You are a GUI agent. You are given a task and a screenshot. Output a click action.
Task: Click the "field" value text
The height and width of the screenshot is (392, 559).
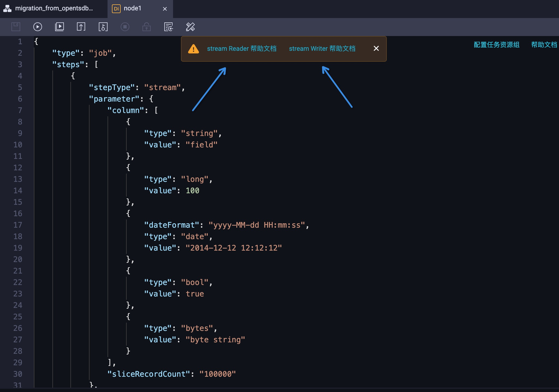[x=201, y=145]
